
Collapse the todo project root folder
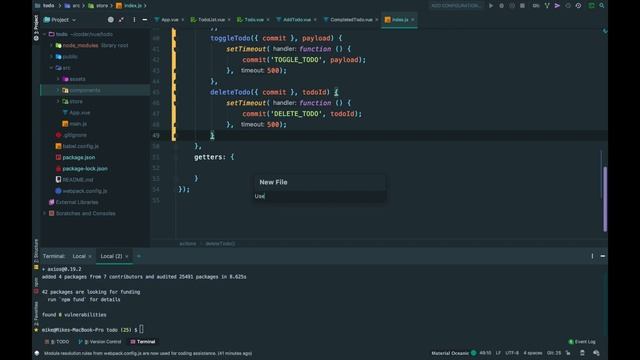coord(44,34)
